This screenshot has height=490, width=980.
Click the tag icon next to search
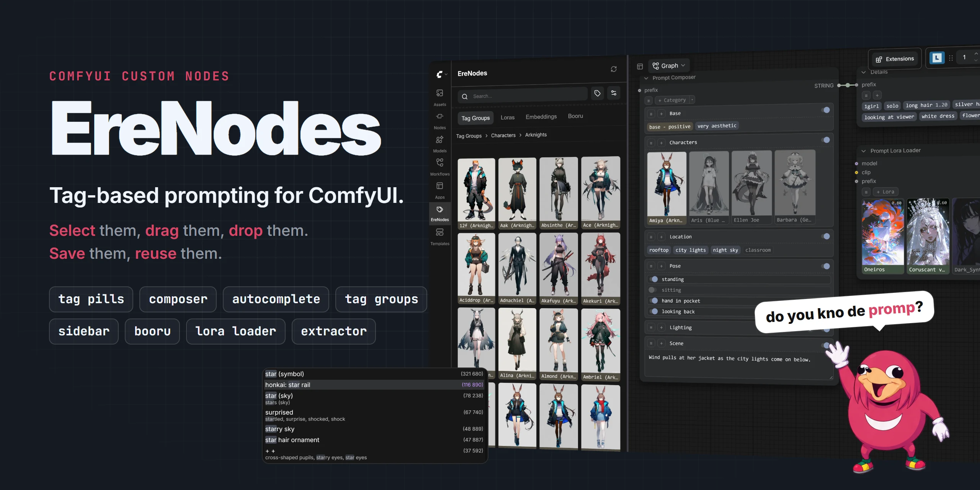[x=597, y=93]
